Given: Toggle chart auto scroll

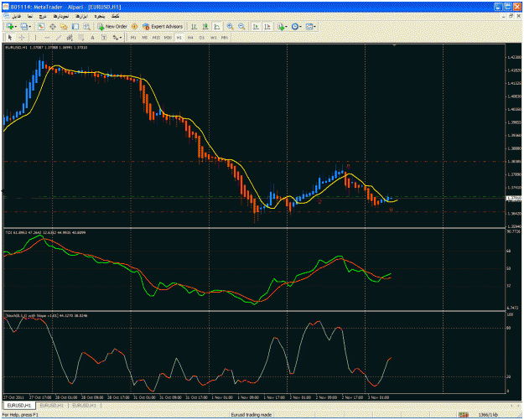Looking at the screenshot, I should [x=256, y=26].
